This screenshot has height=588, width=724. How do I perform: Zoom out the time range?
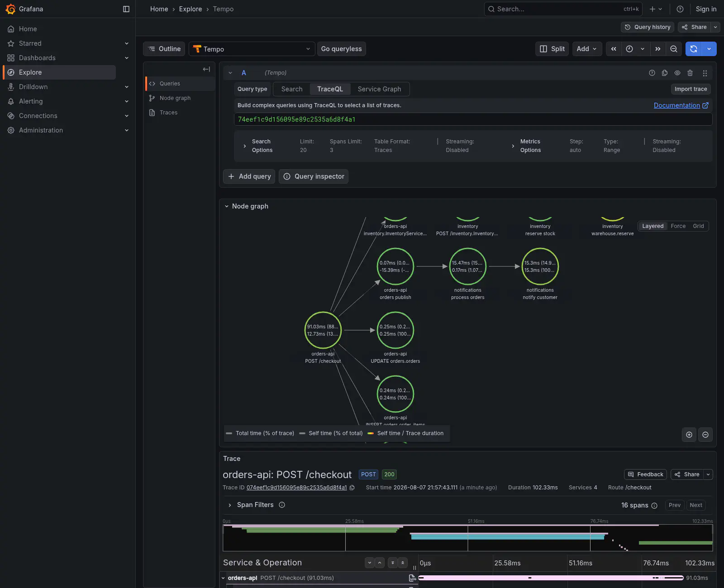(x=674, y=49)
